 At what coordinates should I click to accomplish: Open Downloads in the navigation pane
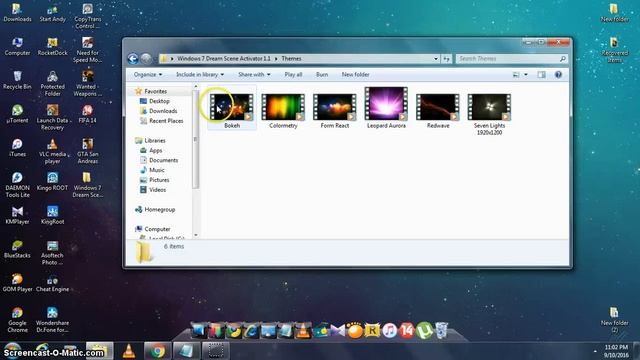163,111
